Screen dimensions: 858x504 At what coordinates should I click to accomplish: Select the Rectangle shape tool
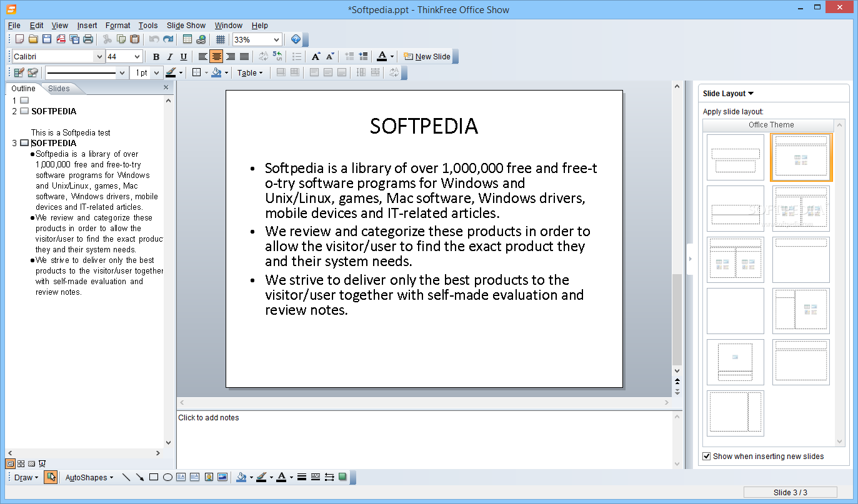154,477
